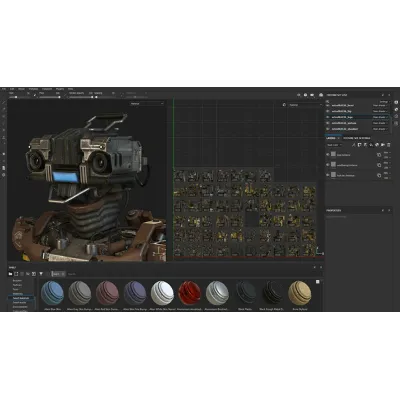Open the Base Color channel dropdown in Layers
The image size is (400, 400).
point(334,145)
